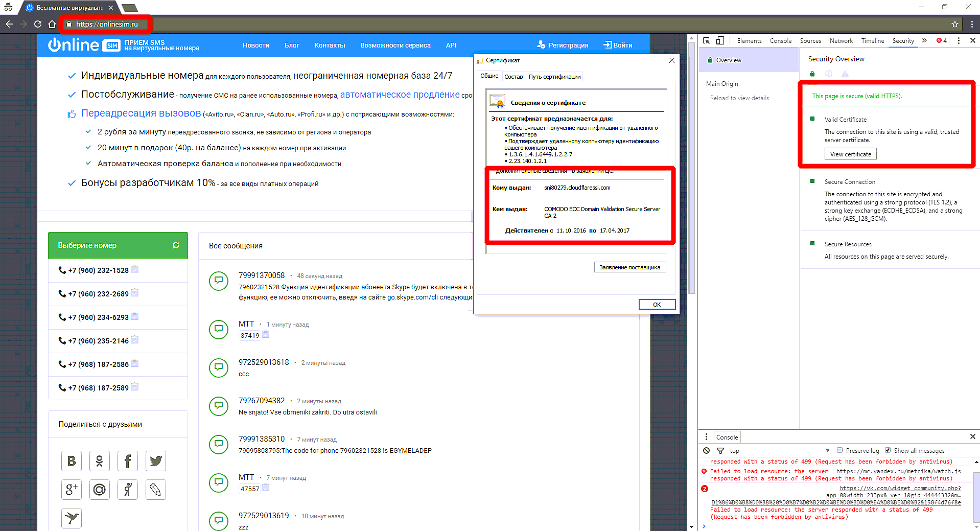Enable the Preserve log checkbox
The height and width of the screenshot is (531, 980).
(x=839, y=450)
